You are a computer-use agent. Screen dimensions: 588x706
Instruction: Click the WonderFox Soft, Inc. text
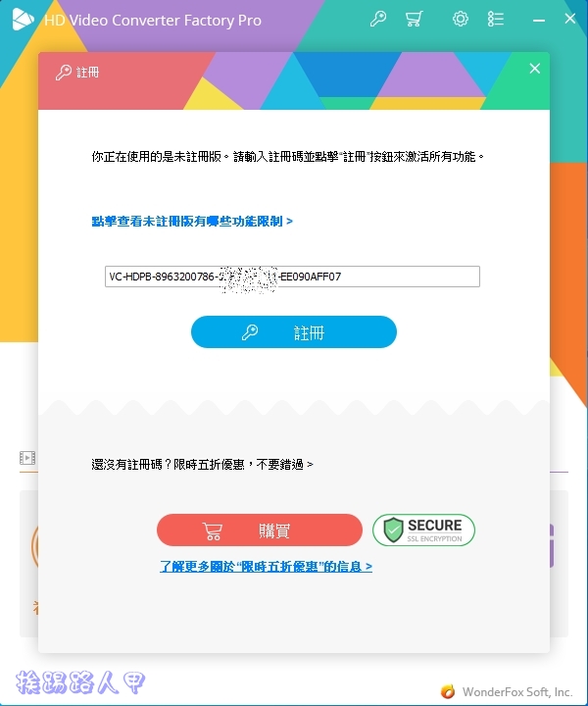pyautogui.click(x=517, y=691)
